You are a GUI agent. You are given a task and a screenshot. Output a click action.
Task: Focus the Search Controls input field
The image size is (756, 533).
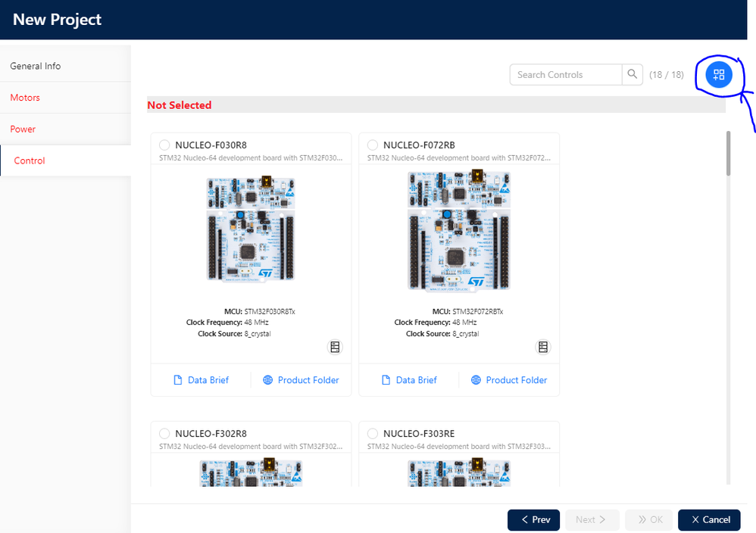(566, 75)
